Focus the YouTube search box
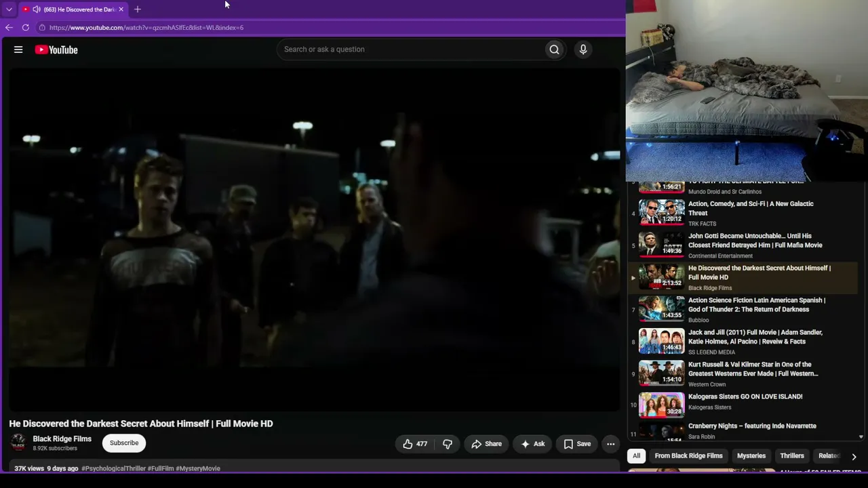The width and height of the screenshot is (868, 488). coord(410,49)
